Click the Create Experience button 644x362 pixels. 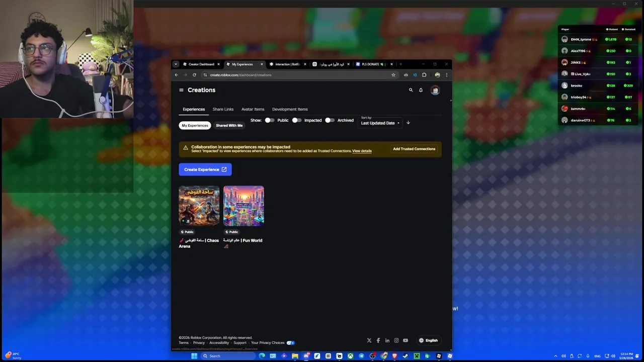coord(205,169)
